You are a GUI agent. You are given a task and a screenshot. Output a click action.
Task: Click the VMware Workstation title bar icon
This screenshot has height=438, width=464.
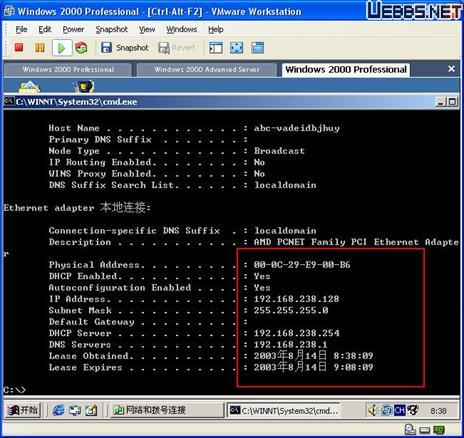(10, 11)
